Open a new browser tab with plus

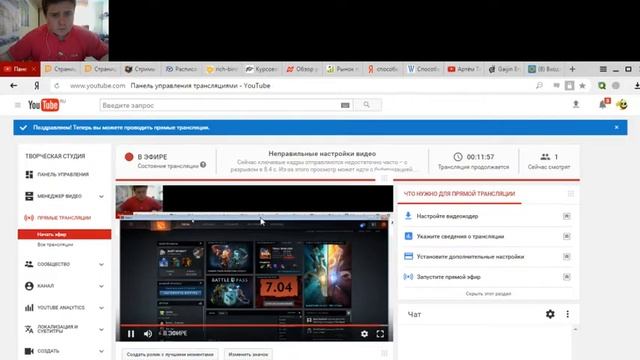pos(572,69)
